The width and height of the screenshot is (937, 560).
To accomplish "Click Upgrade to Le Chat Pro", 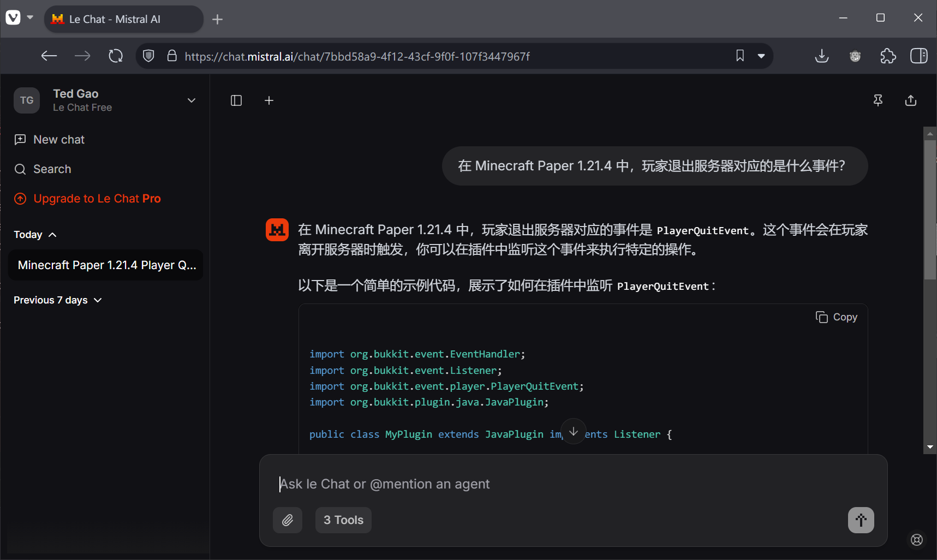I will [x=97, y=199].
